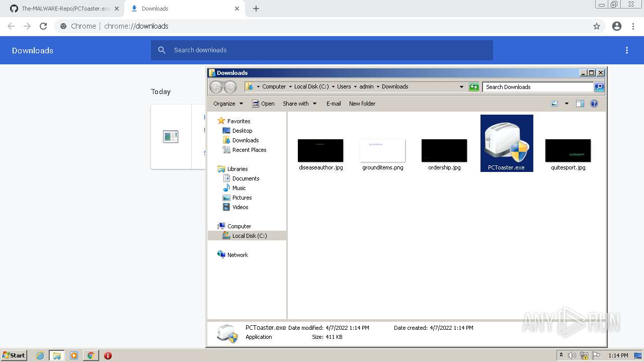Open Chrome three-dot main menu

(633, 26)
